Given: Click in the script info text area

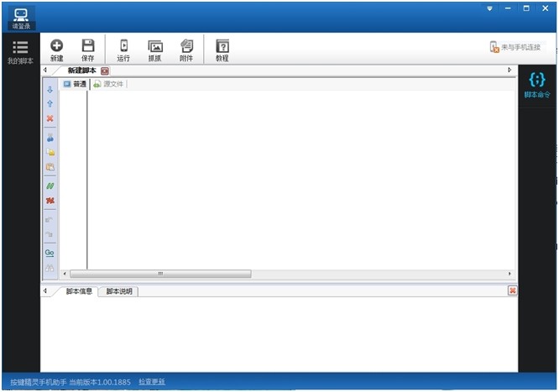Looking at the screenshot, I should [x=279, y=335].
